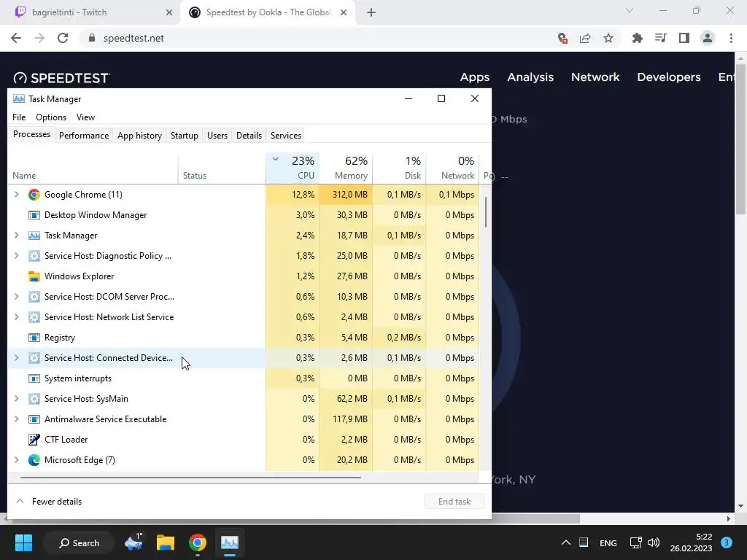
Task: Sort processes by the Name column header
Action: point(93,168)
